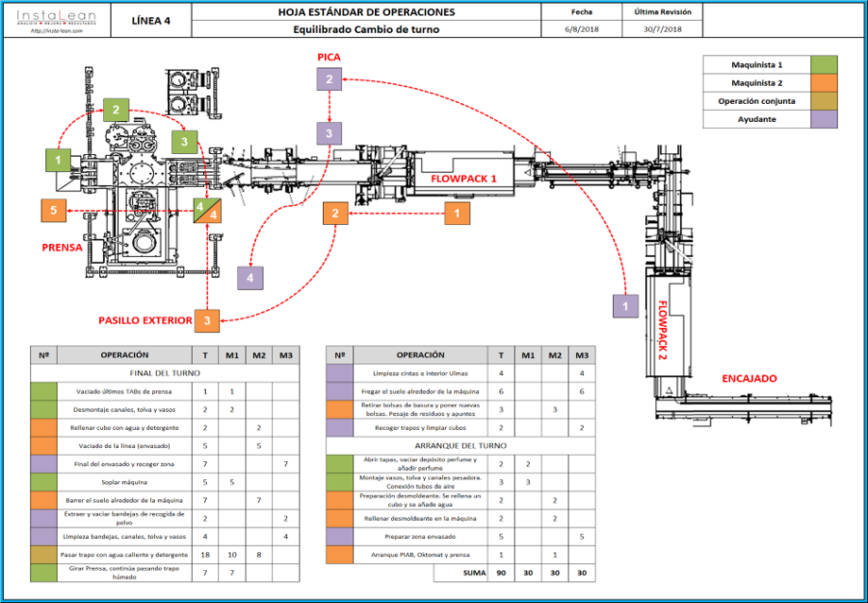Click the InstaLean logo
Viewport: 868px width, 603px height.
(x=57, y=15)
